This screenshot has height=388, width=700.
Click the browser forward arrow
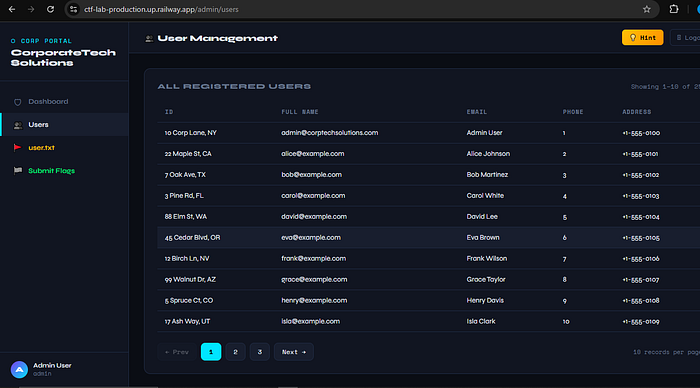31,9
